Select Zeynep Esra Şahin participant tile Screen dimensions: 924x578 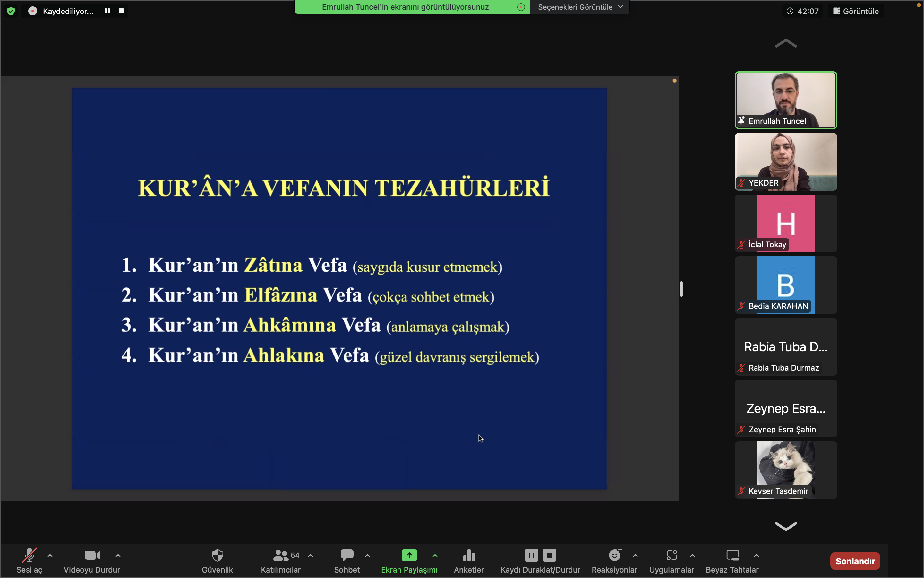(x=786, y=408)
